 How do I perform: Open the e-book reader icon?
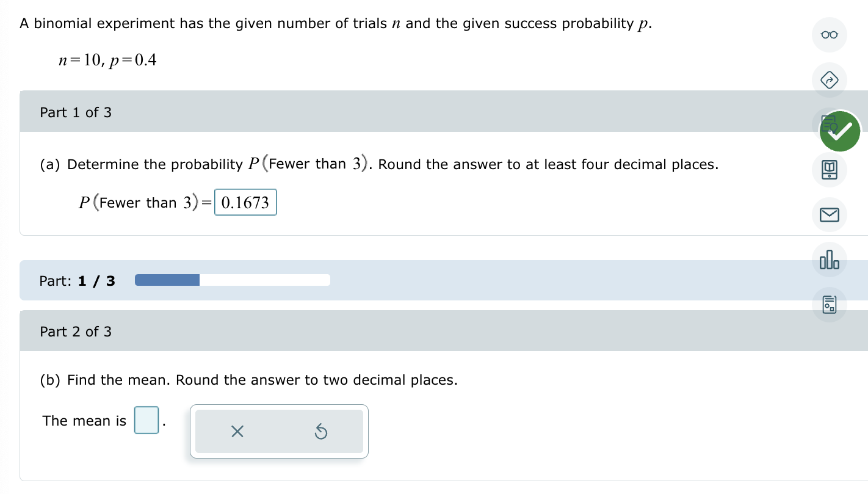[829, 170]
